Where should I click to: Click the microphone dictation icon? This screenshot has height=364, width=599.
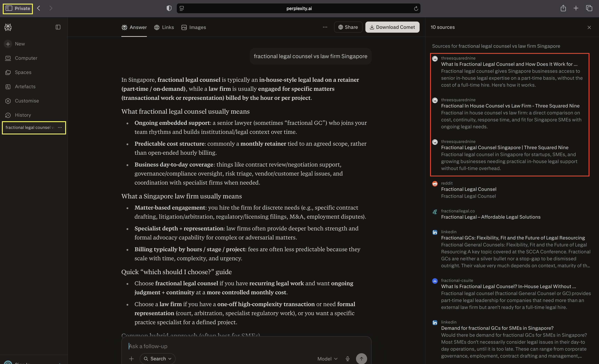tap(347, 359)
